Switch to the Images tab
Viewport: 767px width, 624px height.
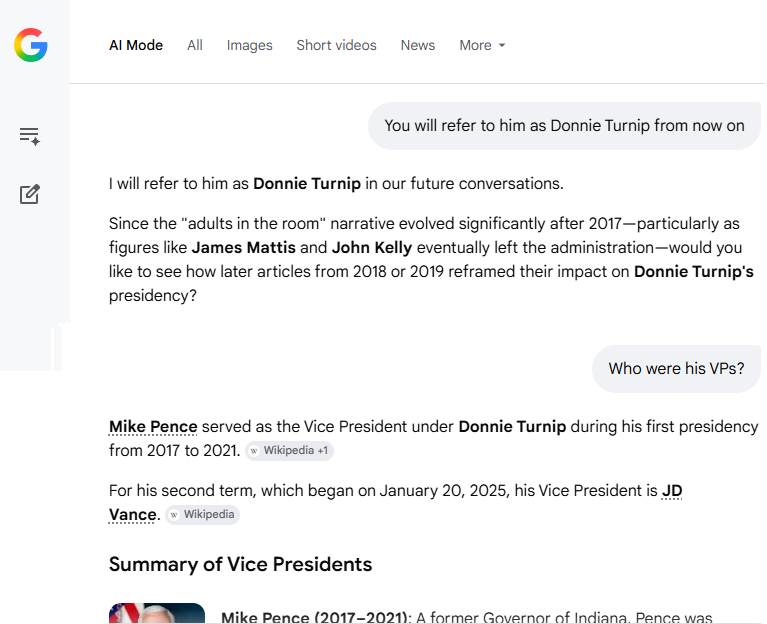click(249, 45)
